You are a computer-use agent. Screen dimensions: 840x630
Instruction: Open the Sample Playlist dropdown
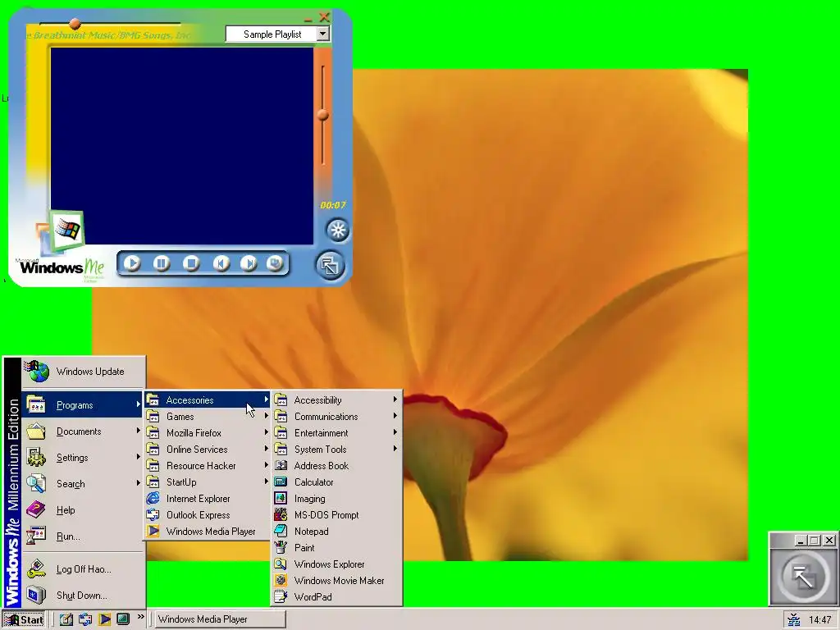pos(322,34)
